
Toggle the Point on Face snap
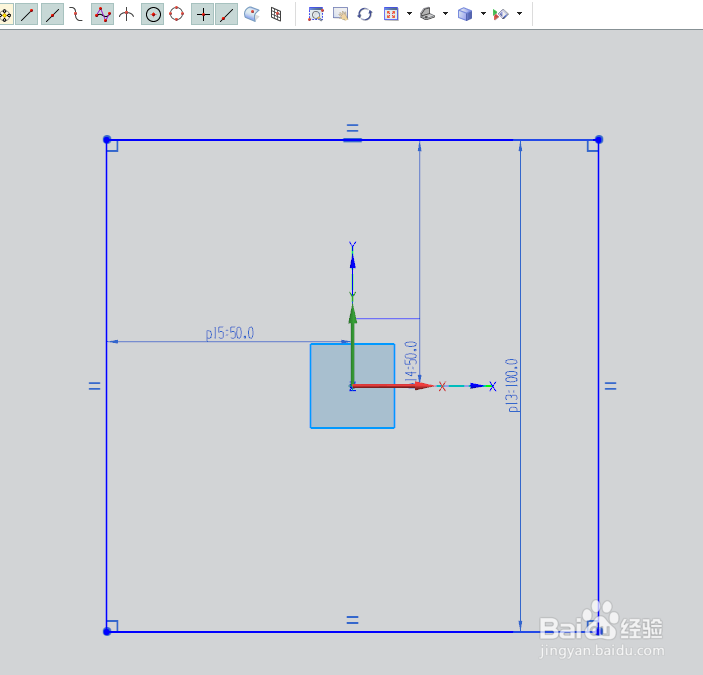pos(252,14)
